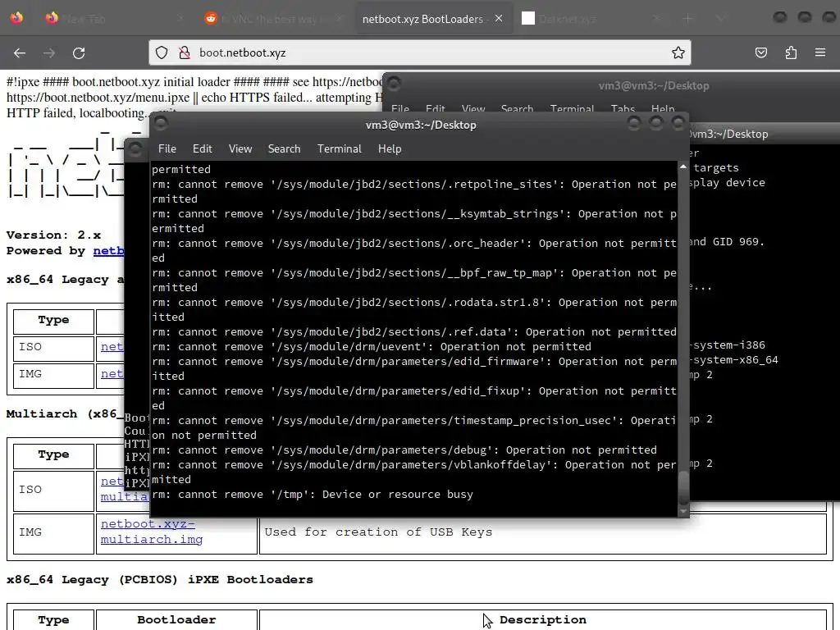Click the 'Version: 2.x' text

coord(53,235)
